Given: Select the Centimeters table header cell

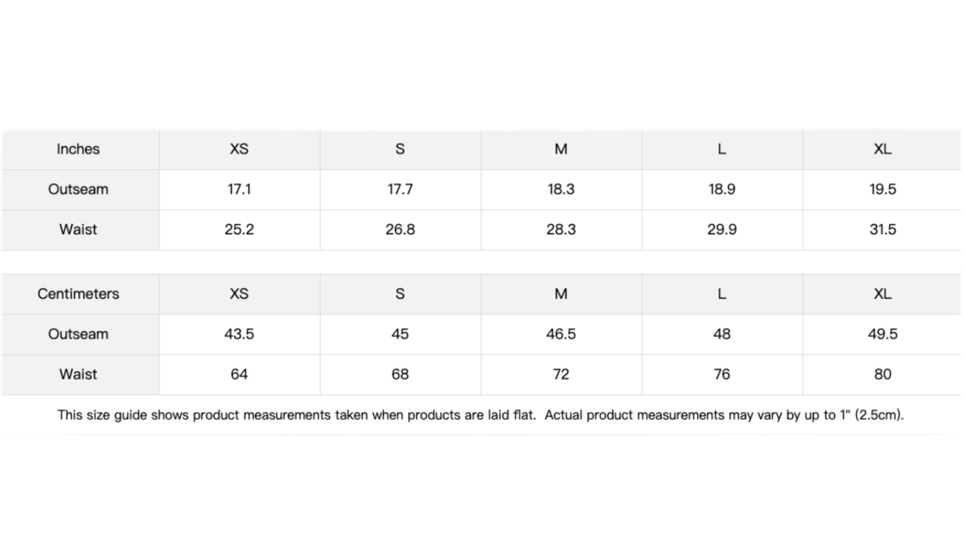Looking at the screenshot, I should point(79,294).
